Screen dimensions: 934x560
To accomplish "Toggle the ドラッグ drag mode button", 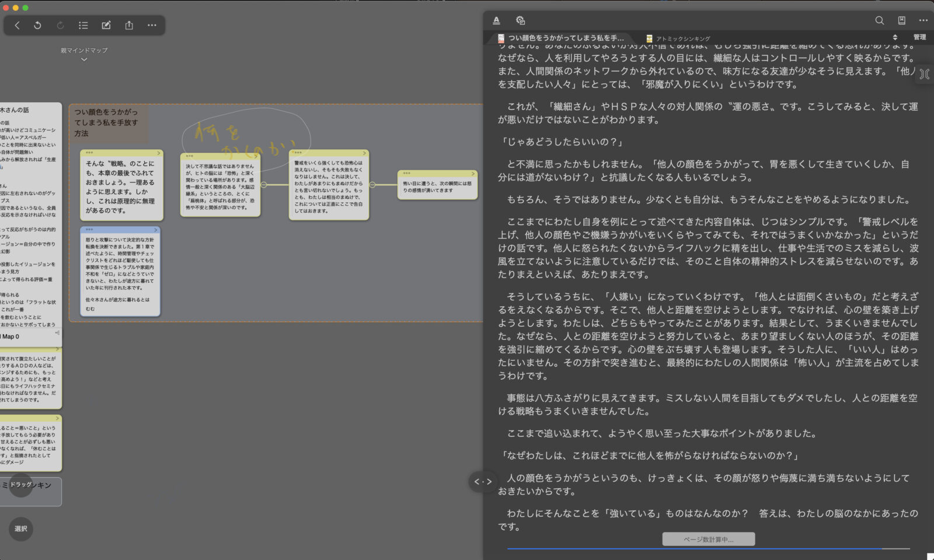I will (21, 485).
